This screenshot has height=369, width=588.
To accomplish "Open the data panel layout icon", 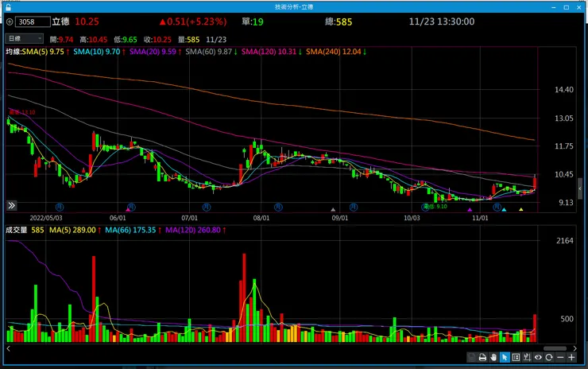I will [x=516, y=357].
